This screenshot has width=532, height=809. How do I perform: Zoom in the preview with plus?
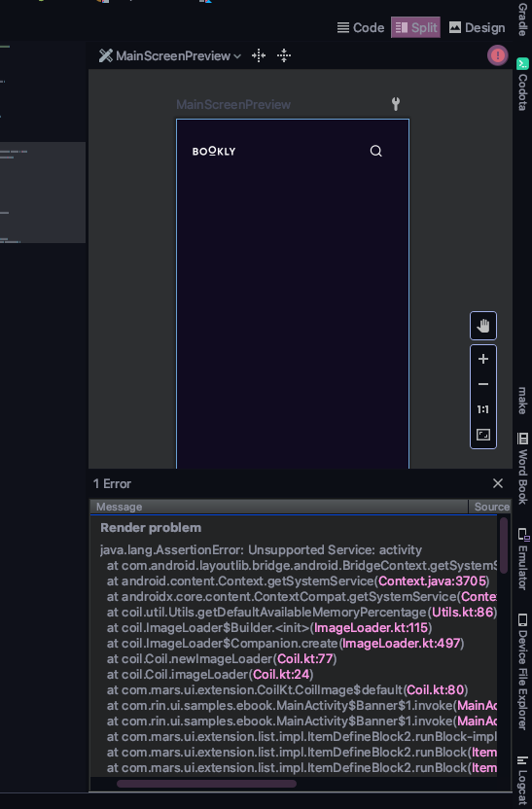(x=483, y=359)
